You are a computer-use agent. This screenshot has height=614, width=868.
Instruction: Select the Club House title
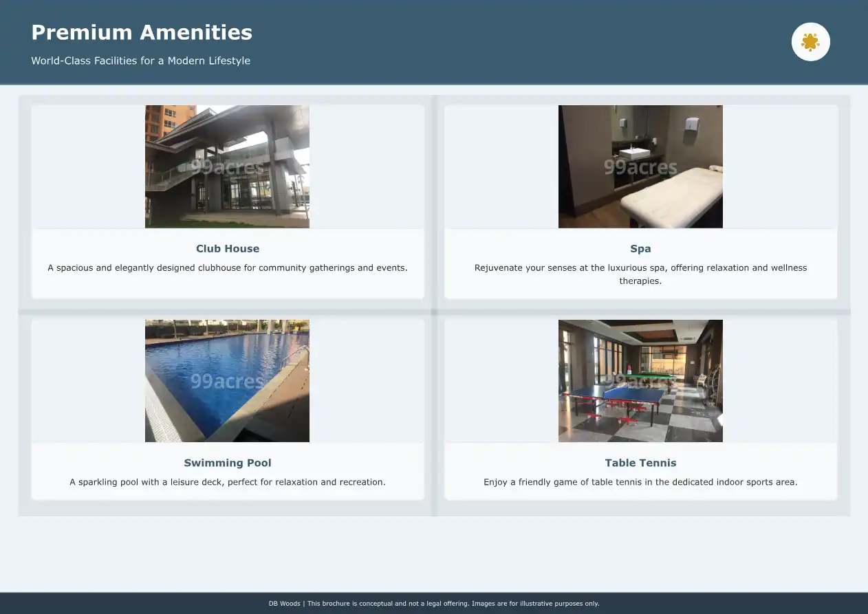tap(227, 249)
